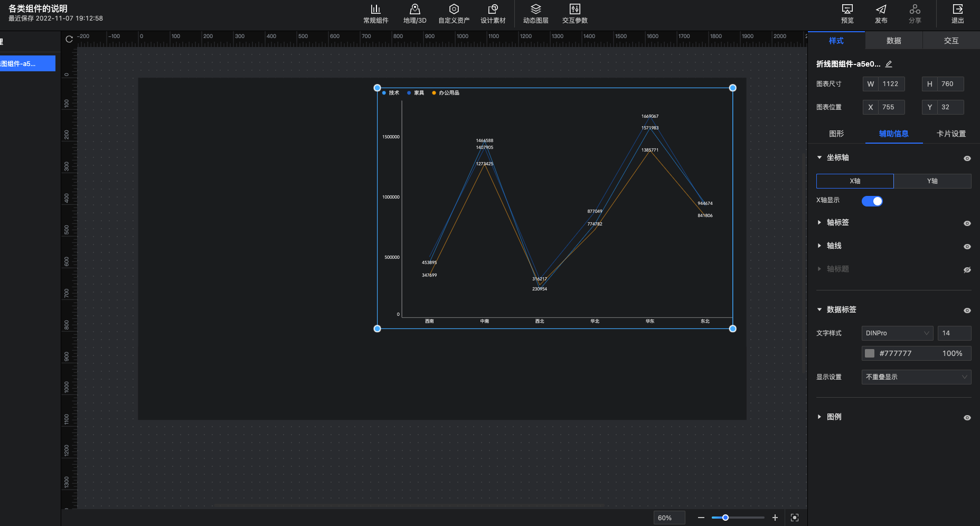Click the 预览 preview icon
This screenshot has width=980, height=526.
coord(847,9)
